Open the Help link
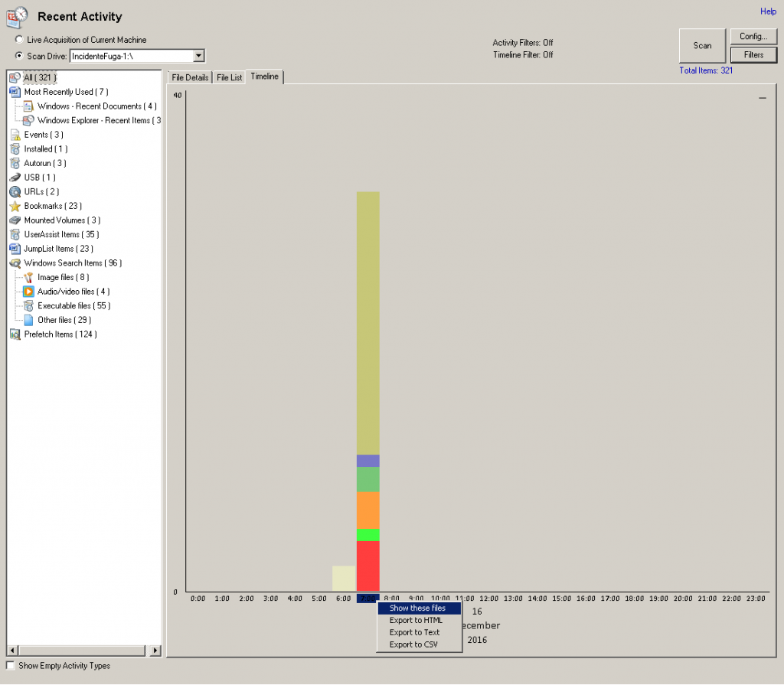Viewport: 784px width, 685px height. [x=767, y=11]
